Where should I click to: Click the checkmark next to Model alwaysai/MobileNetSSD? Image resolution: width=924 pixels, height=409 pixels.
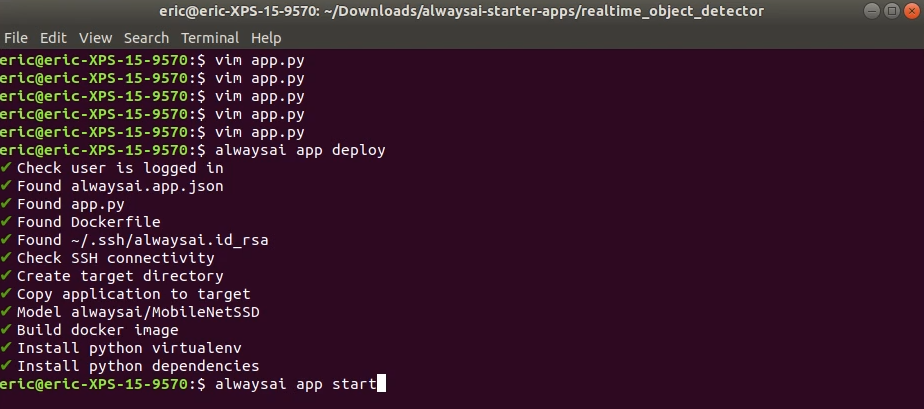(6, 312)
